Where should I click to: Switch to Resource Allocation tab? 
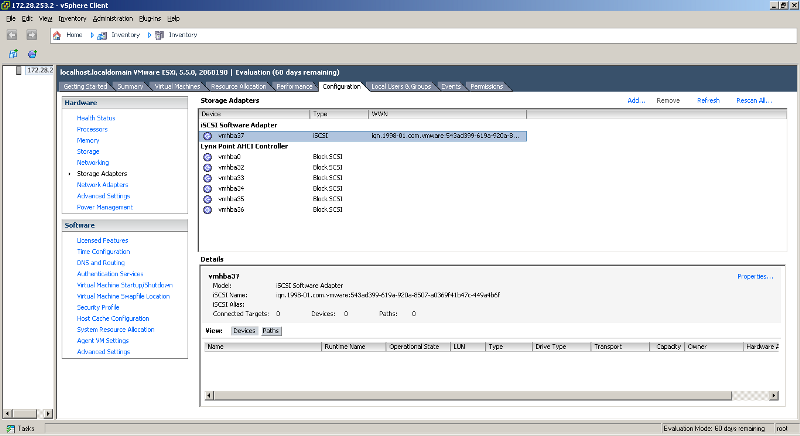(238, 87)
